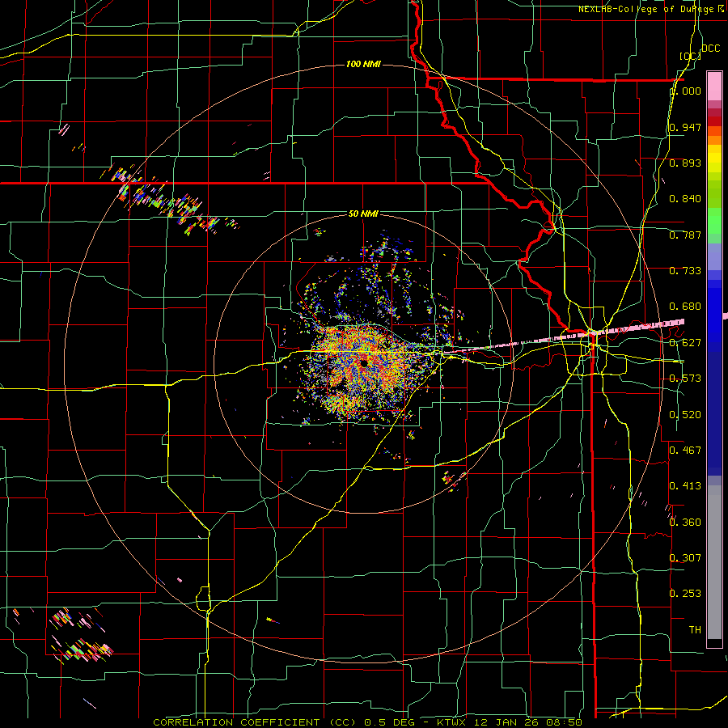Click the 0.307 legend value

click(685, 557)
